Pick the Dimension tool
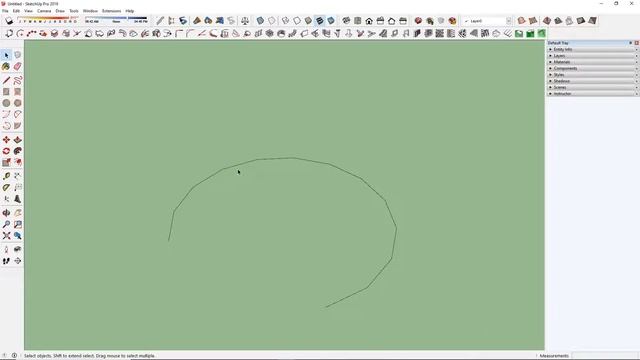640x360 pixels. point(18,176)
